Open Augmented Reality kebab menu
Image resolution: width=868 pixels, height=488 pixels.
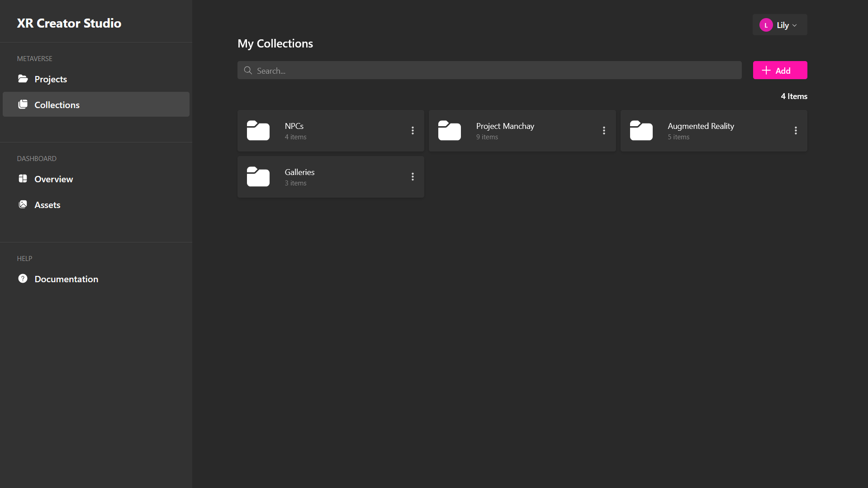pyautogui.click(x=796, y=131)
